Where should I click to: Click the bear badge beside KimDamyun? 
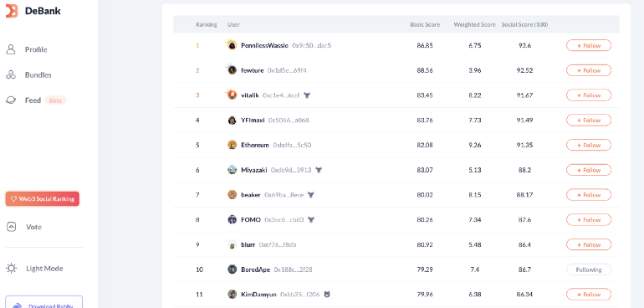[327, 295]
